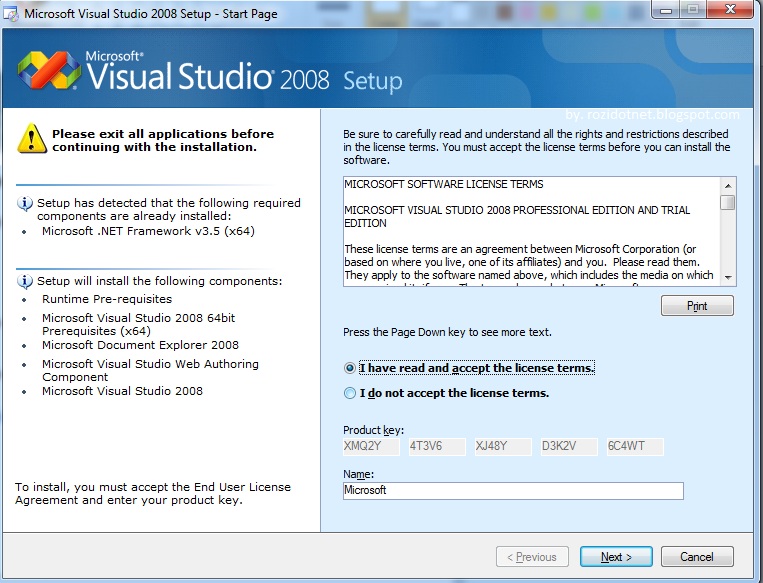Click Microsoft Visual Studio 2008 64bit Prerequisites

(138, 324)
